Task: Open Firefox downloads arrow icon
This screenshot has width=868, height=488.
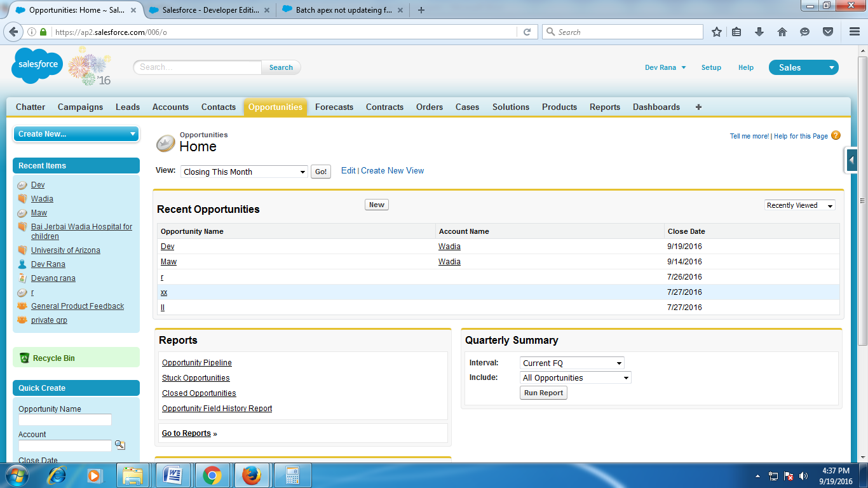Action: tap(759, 32)
